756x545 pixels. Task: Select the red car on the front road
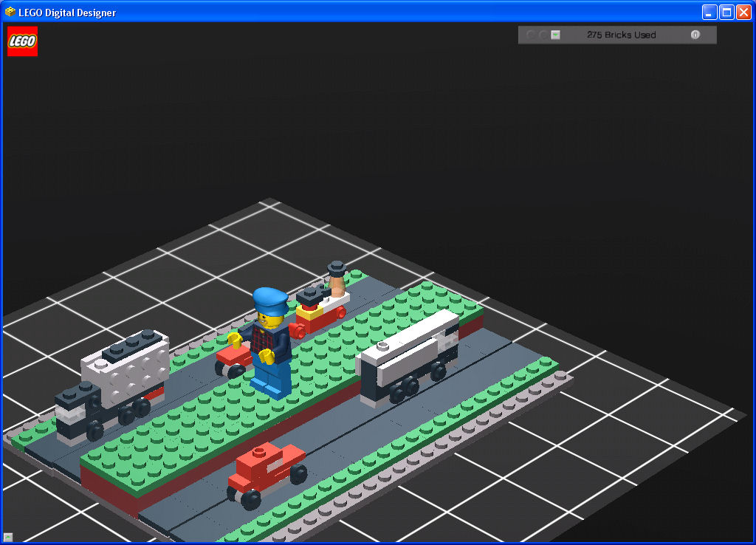[x=264, y=468]
